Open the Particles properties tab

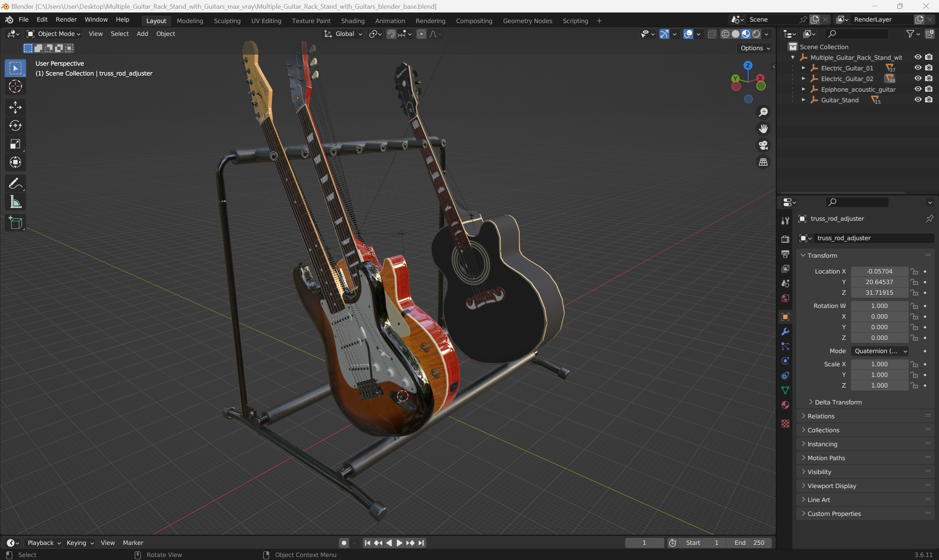coord(785,346)
